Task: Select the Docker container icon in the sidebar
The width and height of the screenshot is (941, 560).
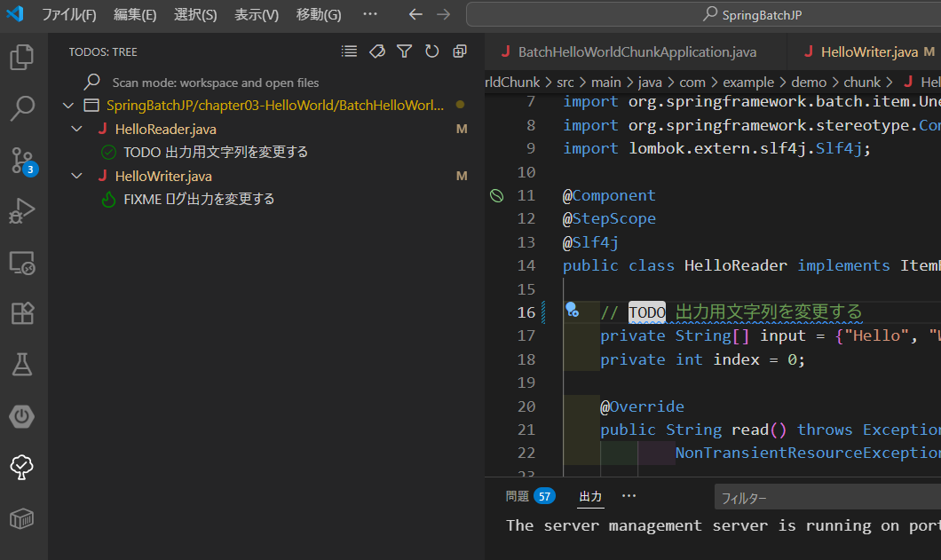Action: point(22,519)
